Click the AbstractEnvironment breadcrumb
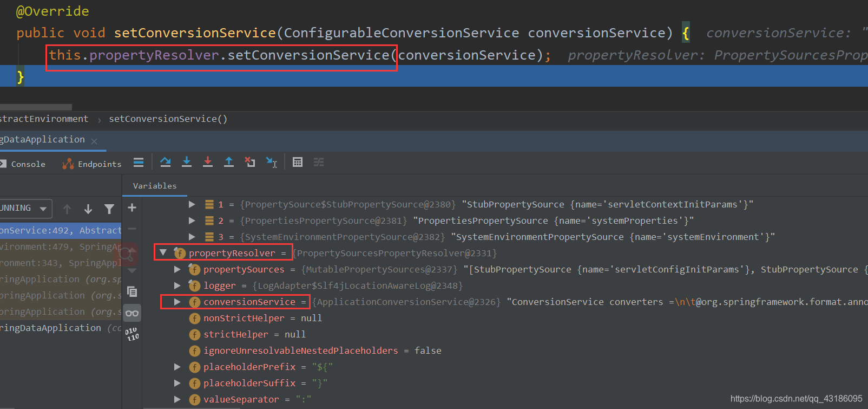This screenshot has width=868, height=409. pyautogui.click(x=44, y=119)
